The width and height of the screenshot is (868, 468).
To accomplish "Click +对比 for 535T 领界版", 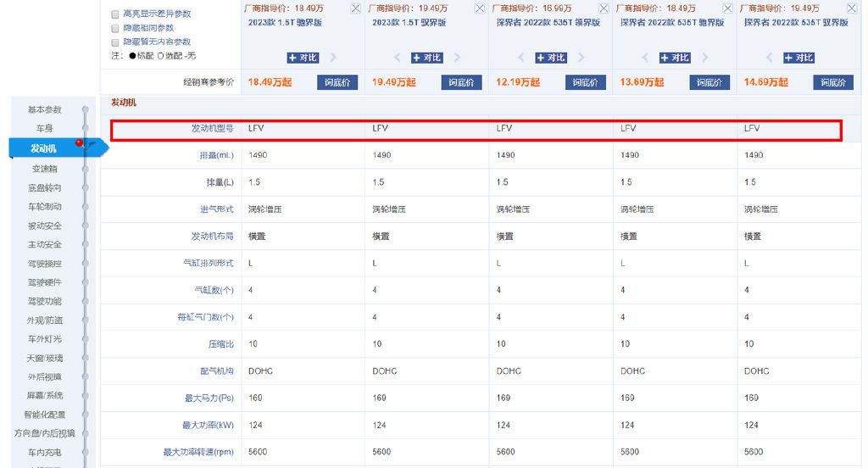I will click(551, 58).
